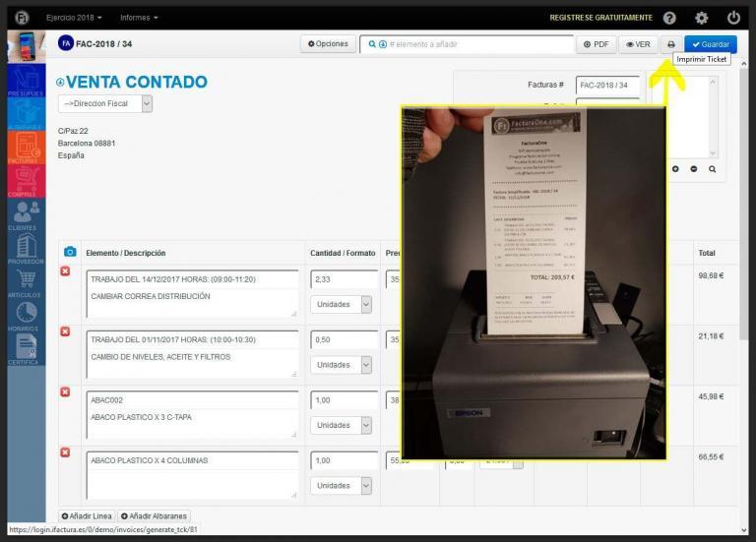Click the FAC-2018 / 34 title text
This screenshot has height=542, width=756.
[103, 44]
